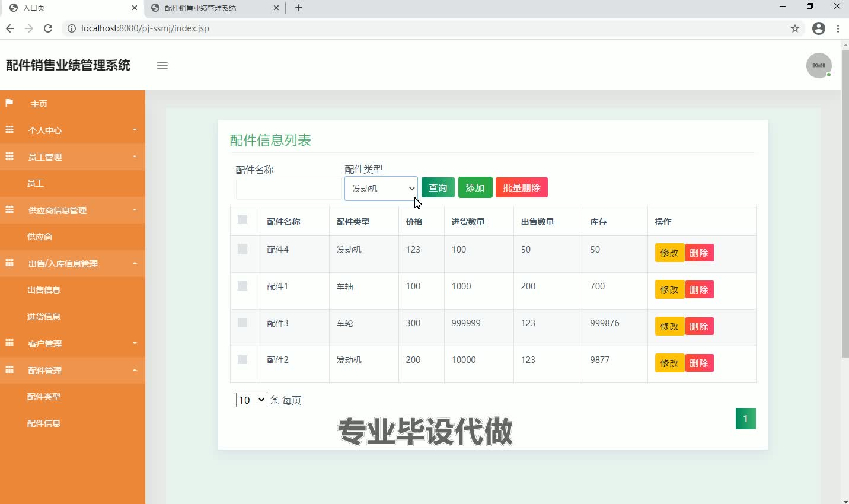Focus the 配件名称 search input field
The image size is (849, 504).
289,189
